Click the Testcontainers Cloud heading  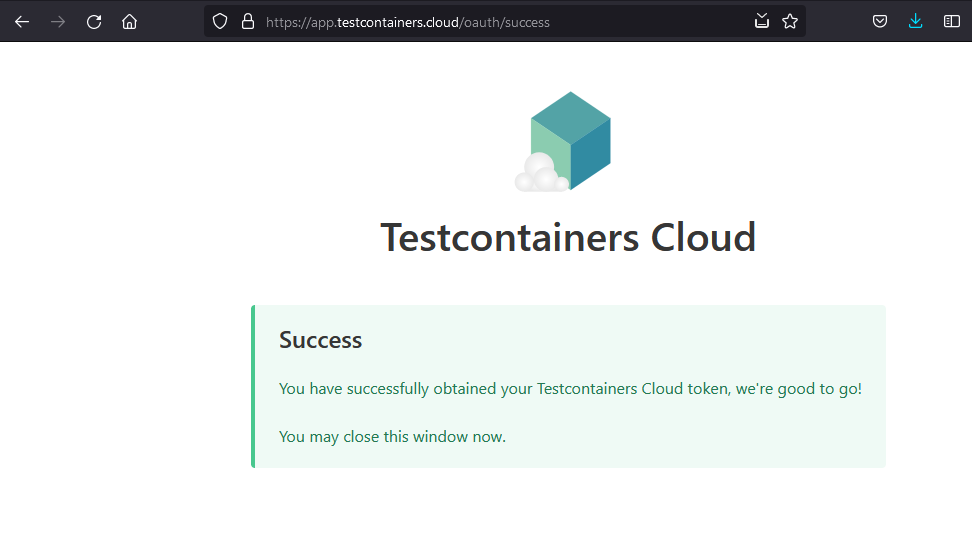click(x=568, y=238)
